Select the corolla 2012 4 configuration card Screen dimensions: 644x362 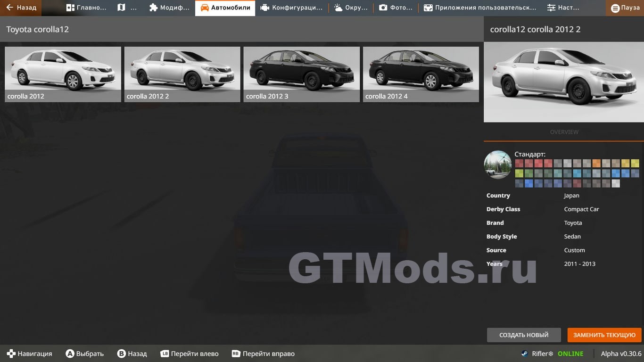coord(421,74)
